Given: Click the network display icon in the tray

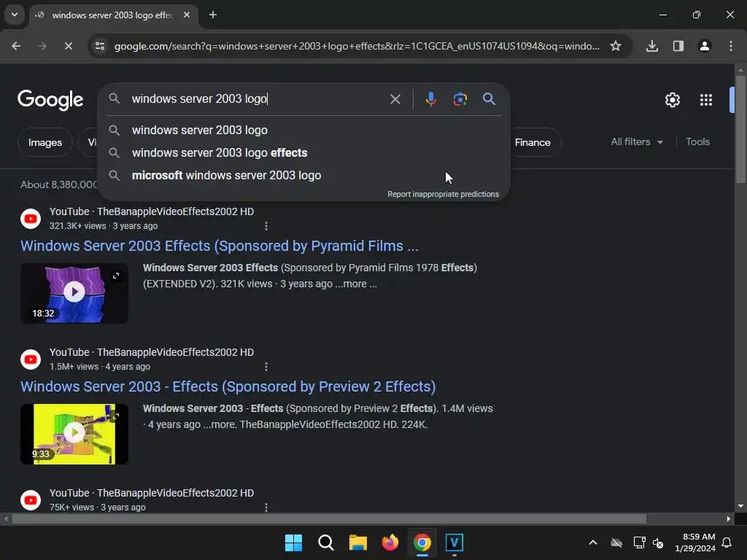Looking at the screenshot, I should [x=639, y=542].
